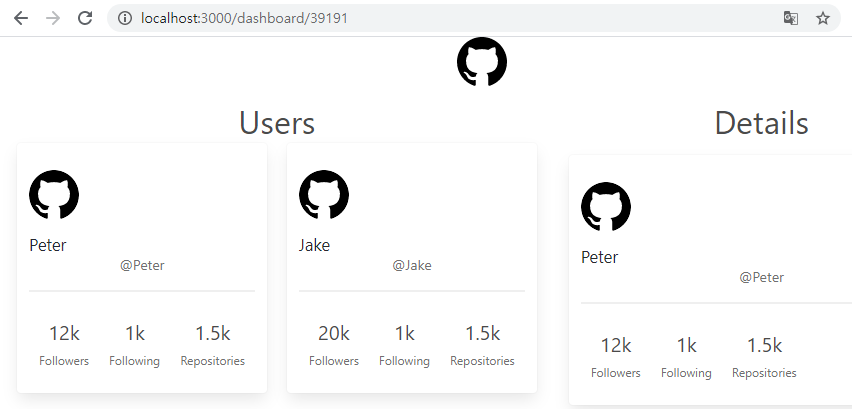Click the Users heading
Image resolution: width=852 pixels, height=409 pixels.
(x=277, y=123)
